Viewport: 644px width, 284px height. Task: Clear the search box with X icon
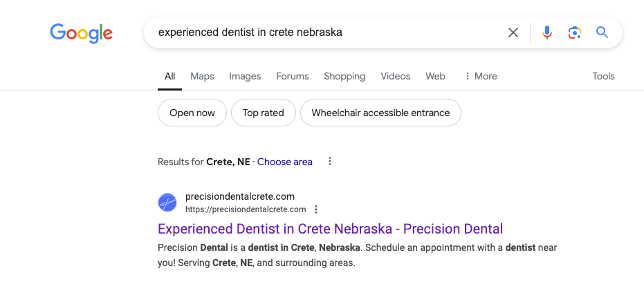513,32
